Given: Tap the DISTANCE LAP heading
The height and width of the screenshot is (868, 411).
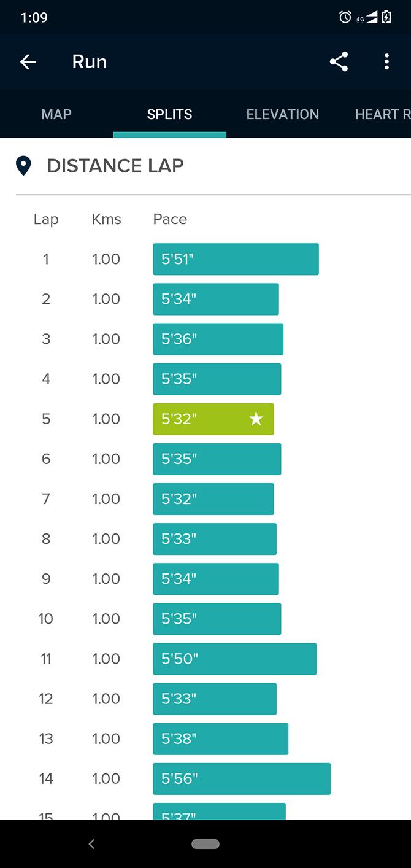Looking at the screenshot, I should pos(115,166).
